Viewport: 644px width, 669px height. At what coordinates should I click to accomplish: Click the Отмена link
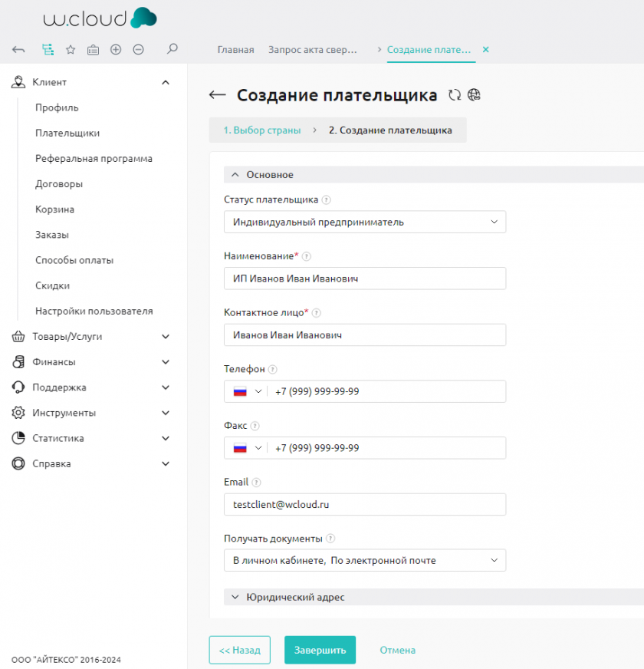[397, 650]
